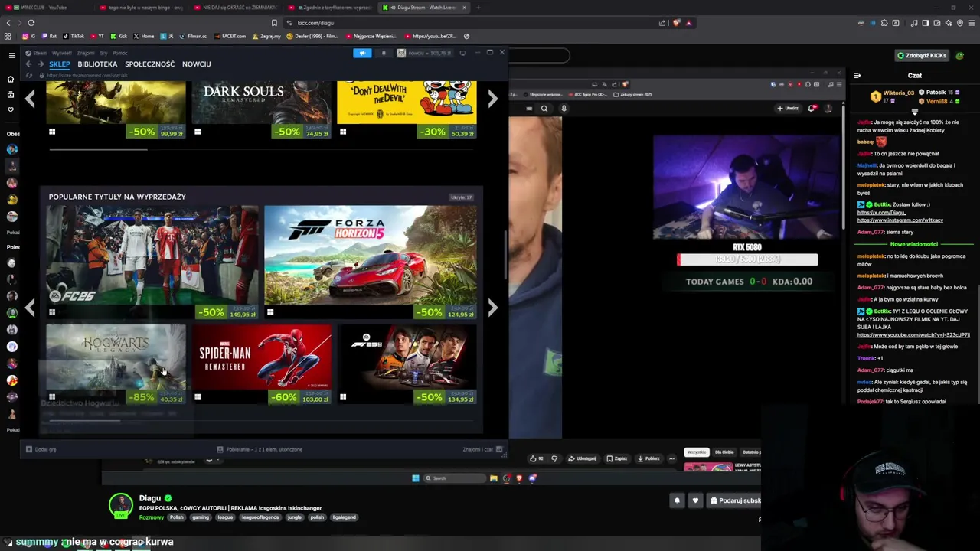Open the Steam announcements megaphone button
This screenshot has width=980, height=551.
pyautogui.click(x=362, y=53)
